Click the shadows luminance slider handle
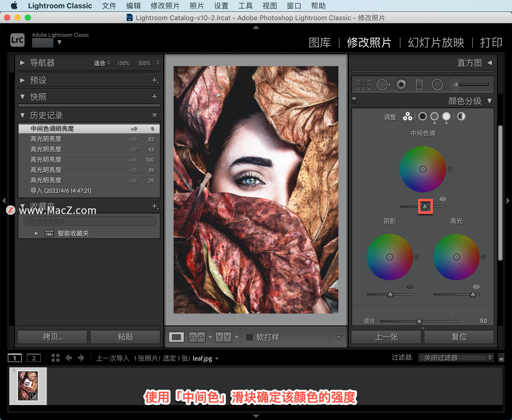 tap(390, 294)
